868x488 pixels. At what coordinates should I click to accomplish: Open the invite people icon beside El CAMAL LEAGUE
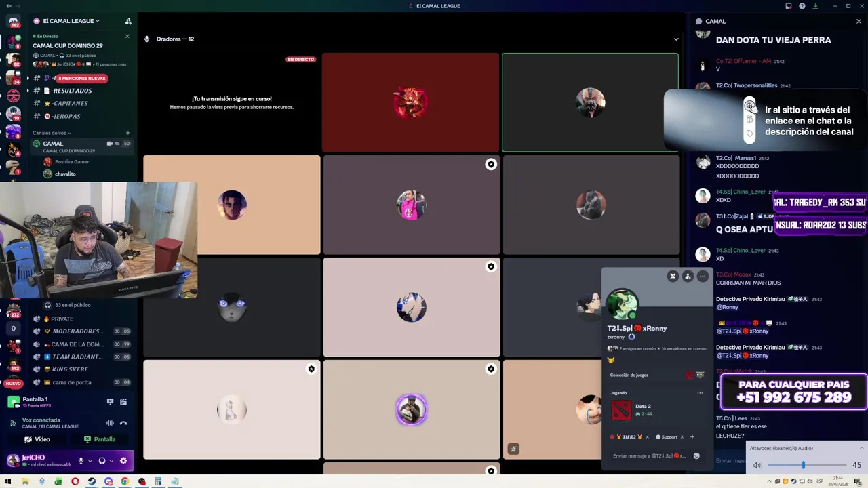click(x=128, y=21)
